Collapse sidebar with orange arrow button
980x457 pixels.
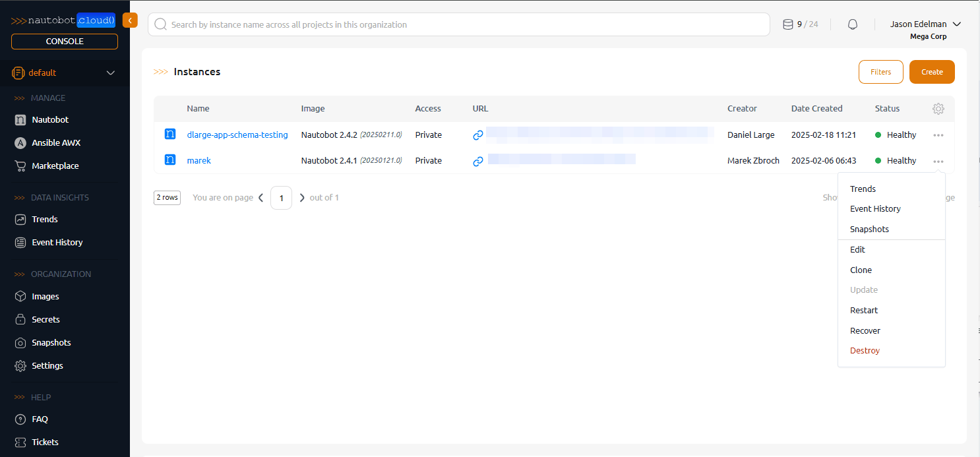tap(130, 20)
